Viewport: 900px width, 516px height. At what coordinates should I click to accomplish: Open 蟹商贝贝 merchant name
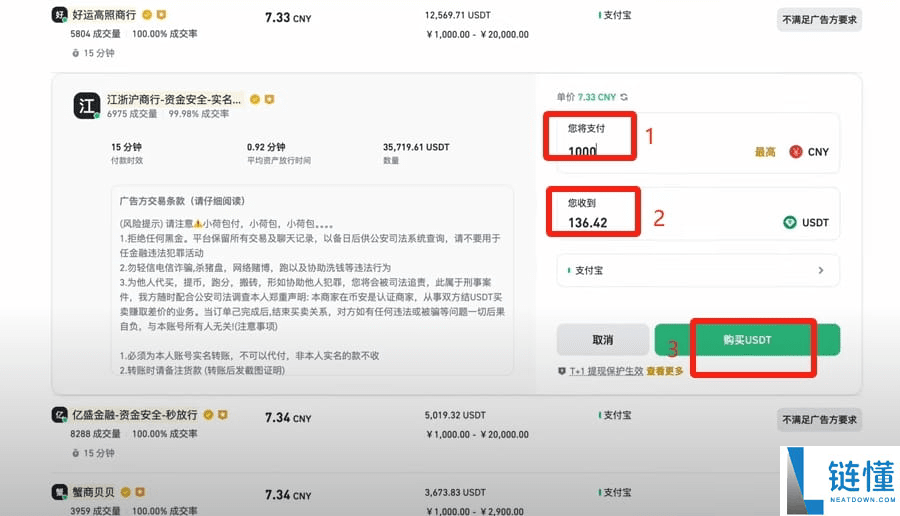93,492
